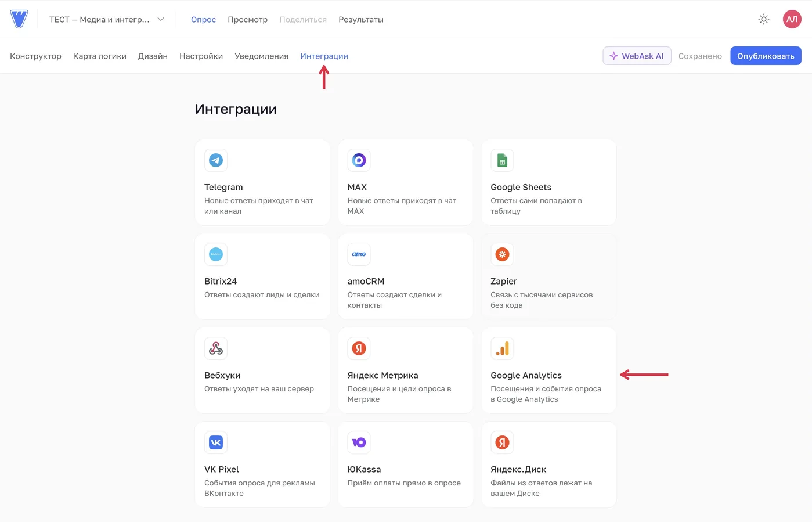Launch the WebAsk AI assistant button
The height and width of the screenshot is (522, 812).
(637, 56)
